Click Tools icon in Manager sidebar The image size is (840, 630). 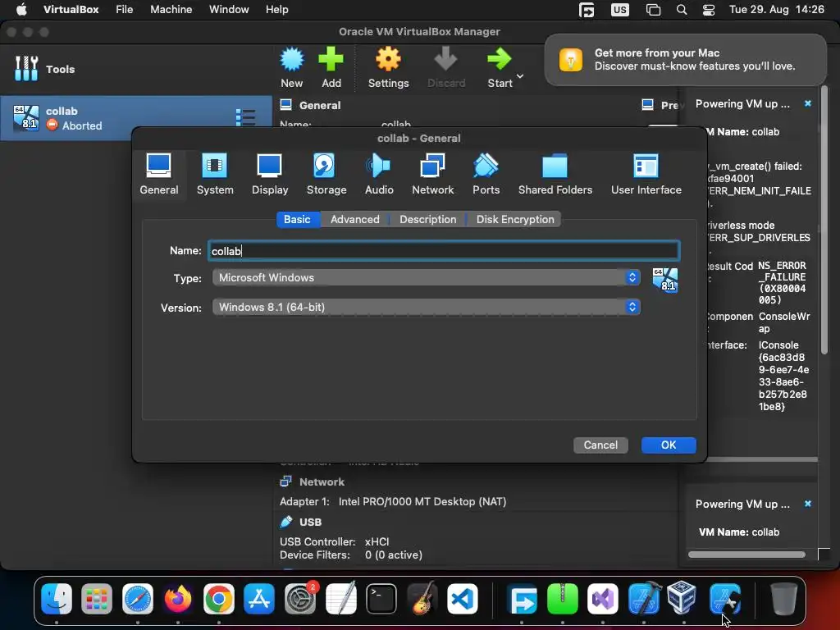point(26,69)
